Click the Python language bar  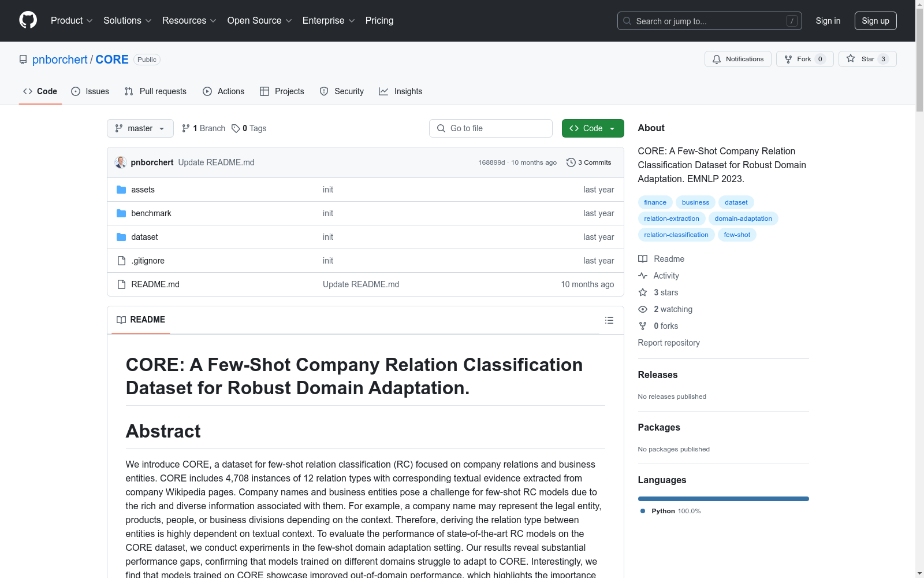(723, 499)
